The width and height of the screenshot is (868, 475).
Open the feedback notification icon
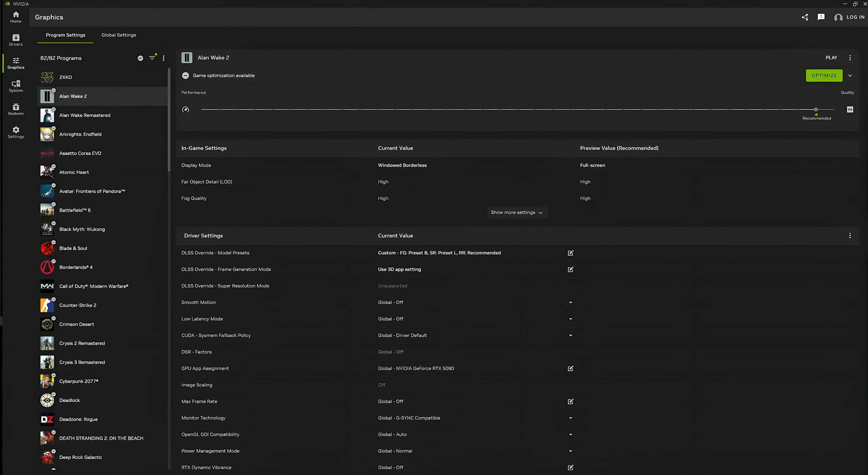(821, 17)
